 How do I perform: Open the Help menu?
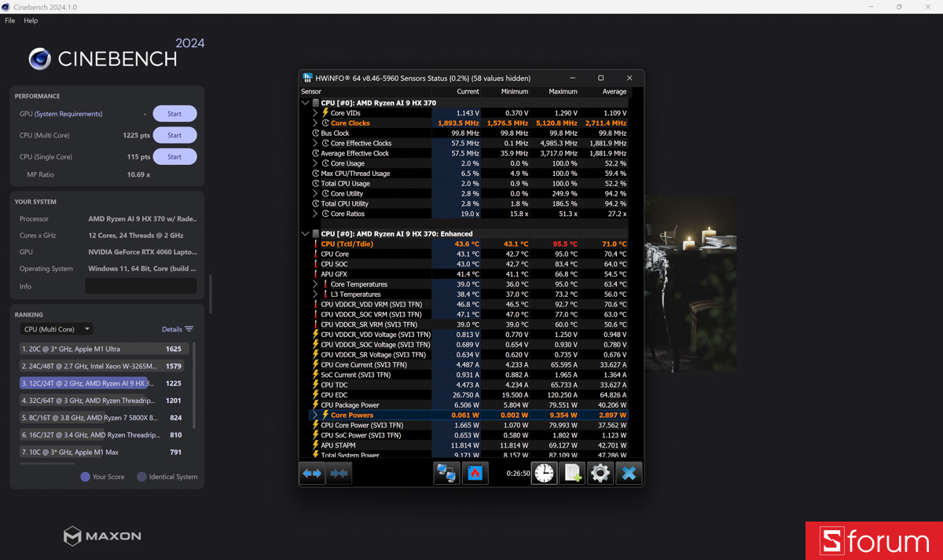tap(31, 20)
